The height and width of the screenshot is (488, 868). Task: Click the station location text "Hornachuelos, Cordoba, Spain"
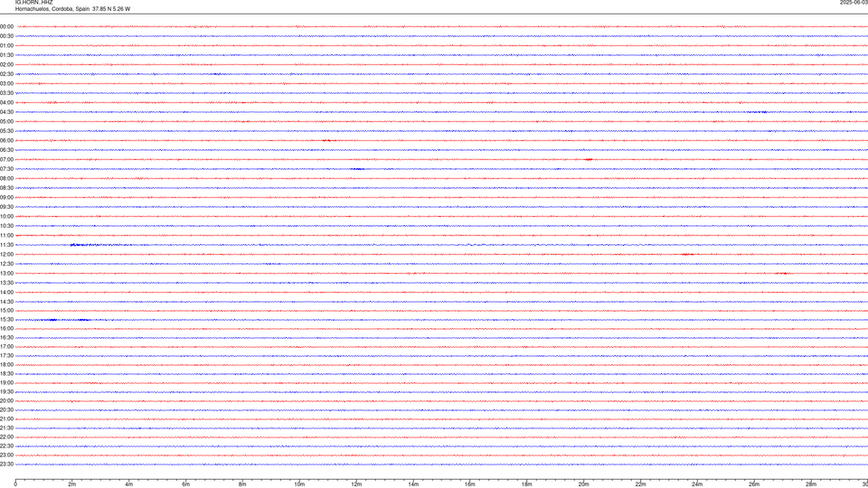52,9
